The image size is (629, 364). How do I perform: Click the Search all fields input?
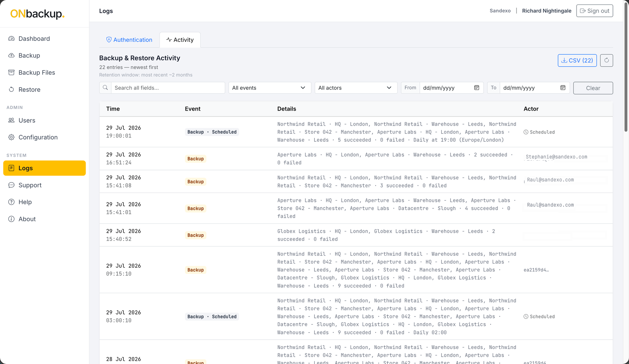pos(168,88)
